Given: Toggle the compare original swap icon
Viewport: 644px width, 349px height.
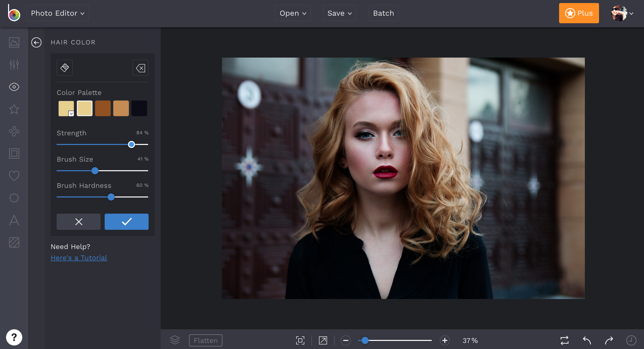Looking at the screenshot, I should click(x=564, y=340).
